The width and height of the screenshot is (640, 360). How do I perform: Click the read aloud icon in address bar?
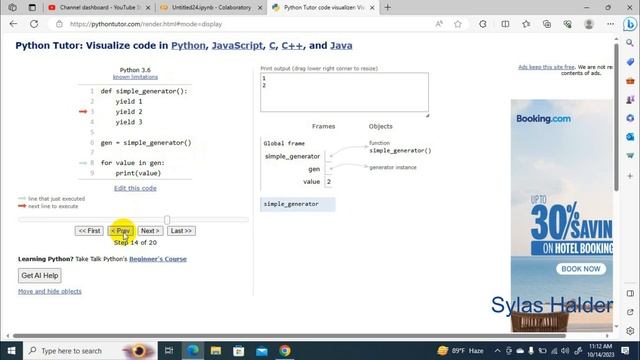(439, 24)
